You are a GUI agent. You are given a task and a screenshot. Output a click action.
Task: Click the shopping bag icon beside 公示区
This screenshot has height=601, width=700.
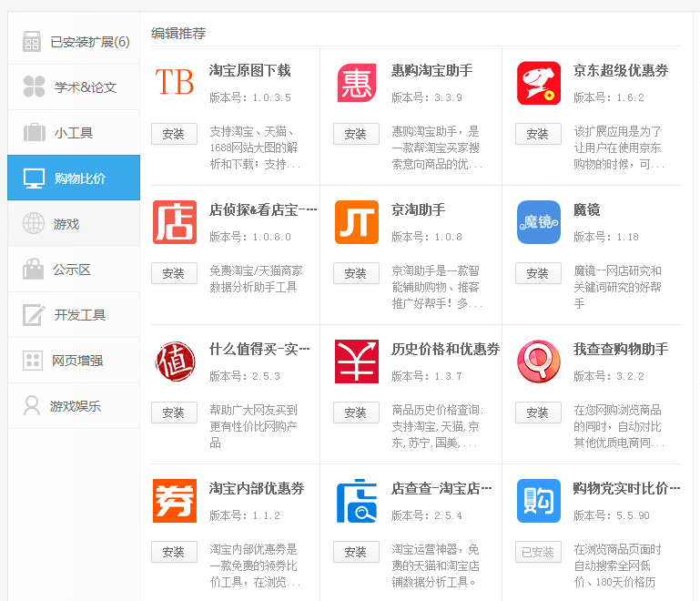[33, 269]
